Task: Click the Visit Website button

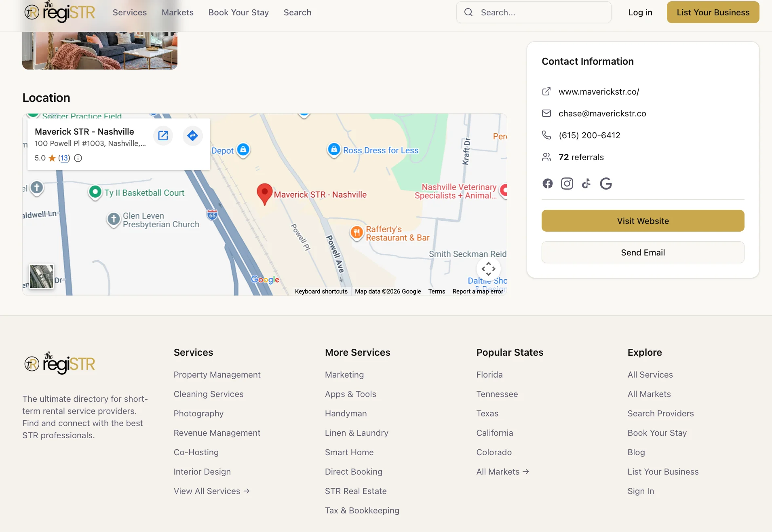Action: point(643,221)
